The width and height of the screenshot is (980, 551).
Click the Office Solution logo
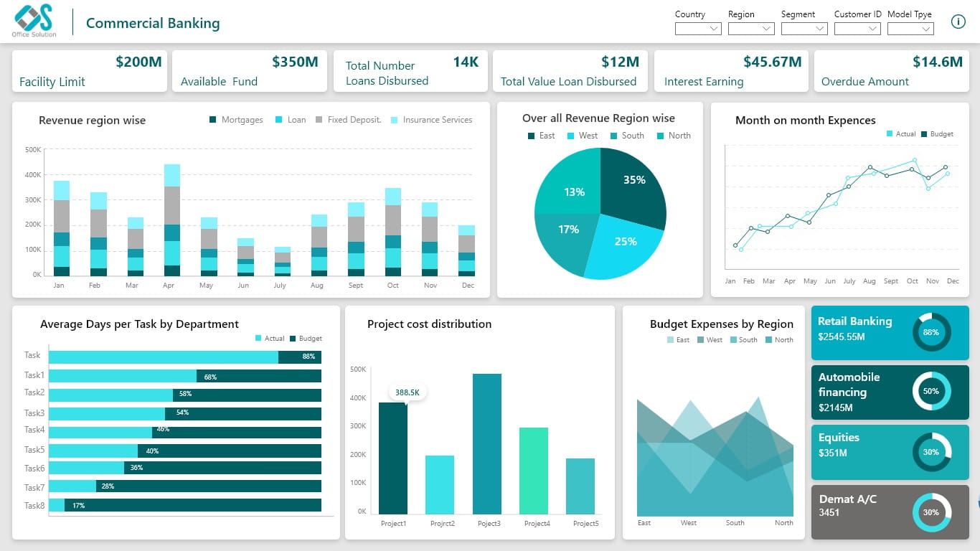tap(34, 20)
